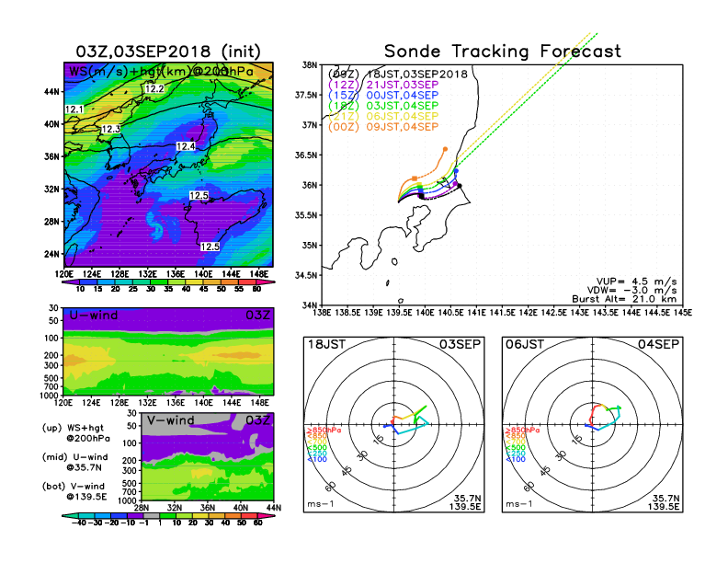
Task: Click "ms-1" unit in the 18JST hodograph
Action: click(321, 504)
